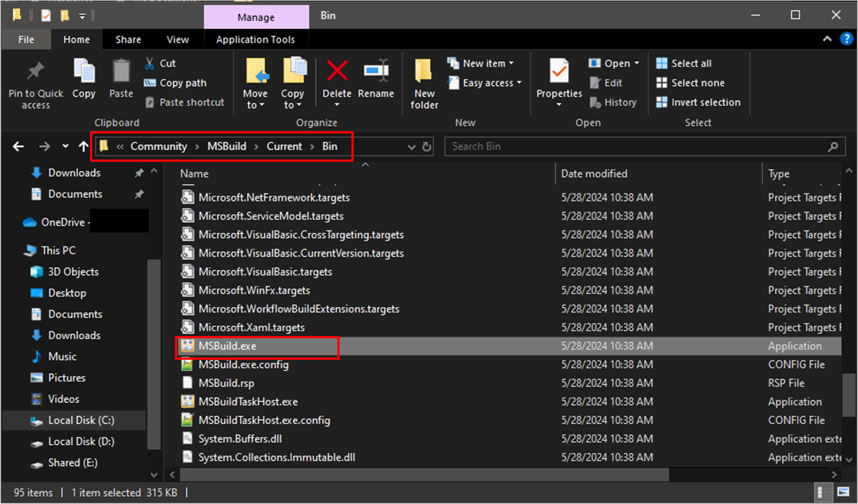Click Pin to Quick access icon
The width and height of the screenshot is (858, 504).
point(36,71)
